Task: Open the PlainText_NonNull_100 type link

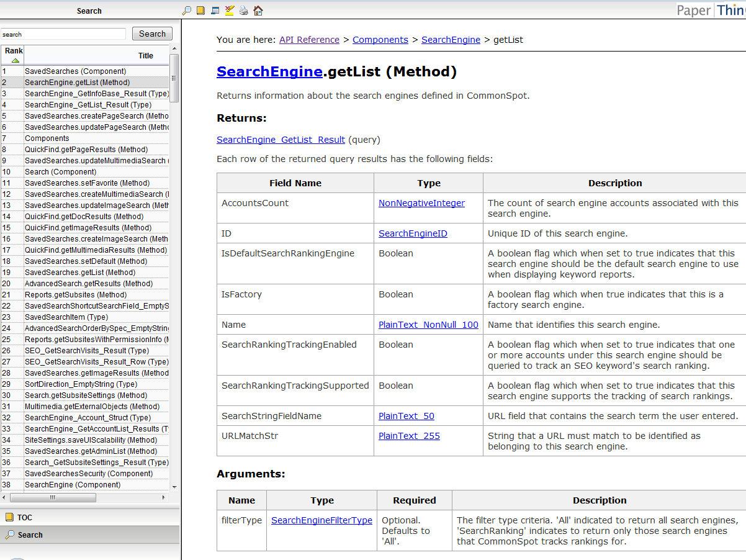Action: pyautogui.click(x=428, y=325)
